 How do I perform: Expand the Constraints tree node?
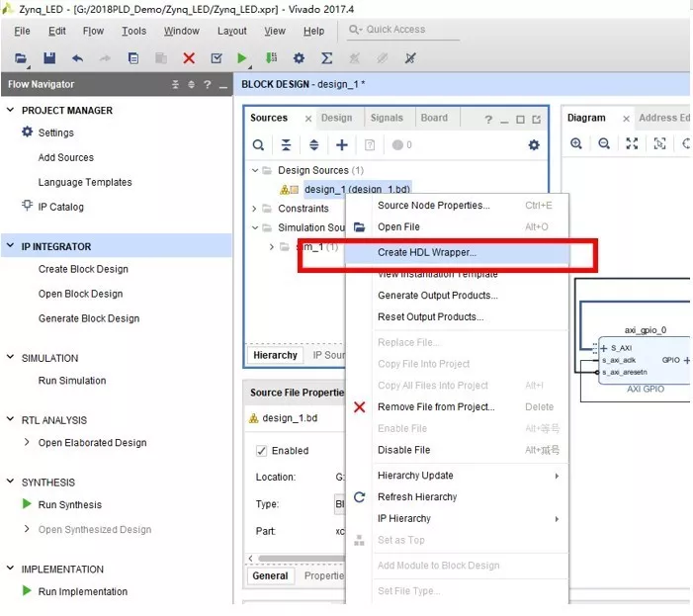tap(255, 208)
